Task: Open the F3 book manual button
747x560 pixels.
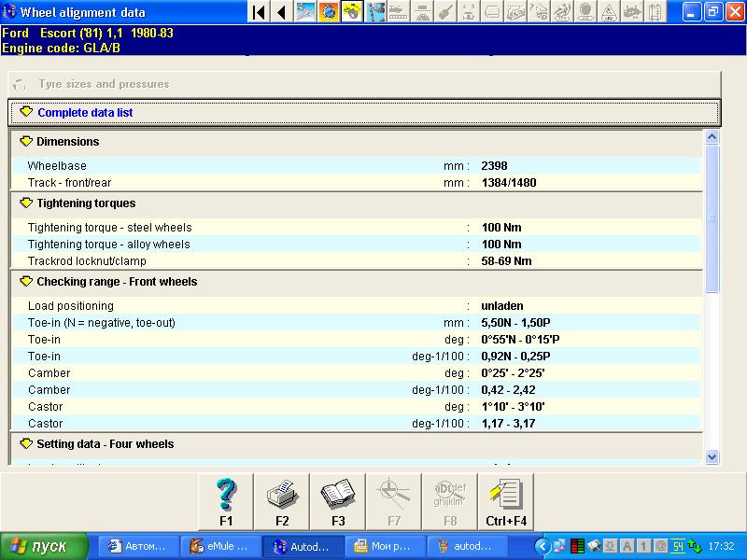Action: click(x=338, y=501)
